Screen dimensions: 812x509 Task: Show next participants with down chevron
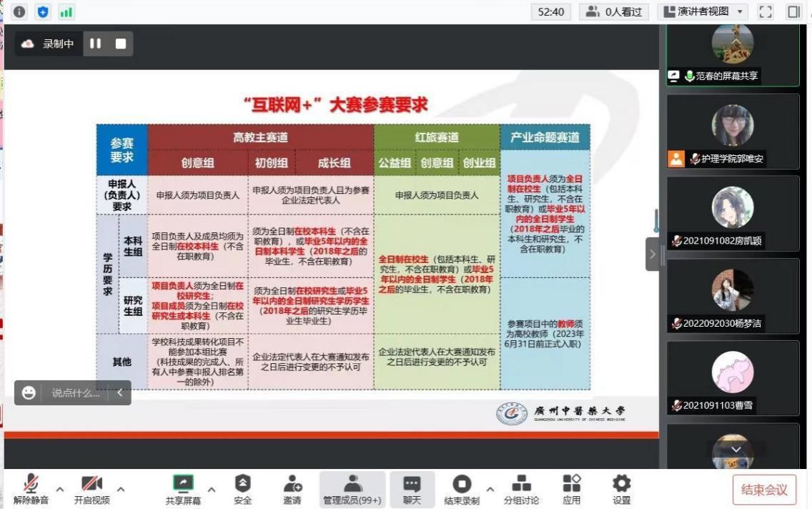coord(736,449)
